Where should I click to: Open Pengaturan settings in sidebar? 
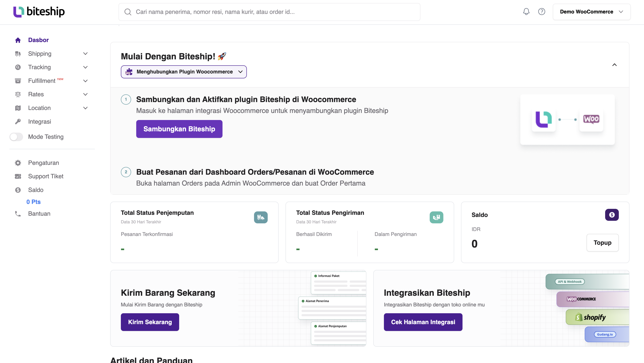tap(44, 163)
